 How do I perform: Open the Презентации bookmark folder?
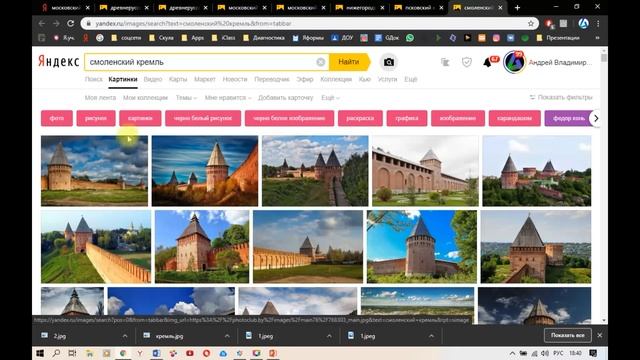click(558, 38)
